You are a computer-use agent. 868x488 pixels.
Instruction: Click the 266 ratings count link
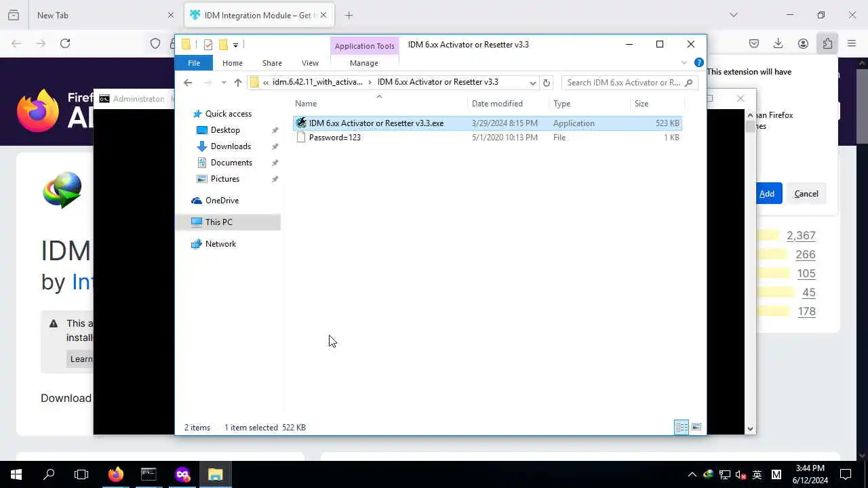(806, 255)
